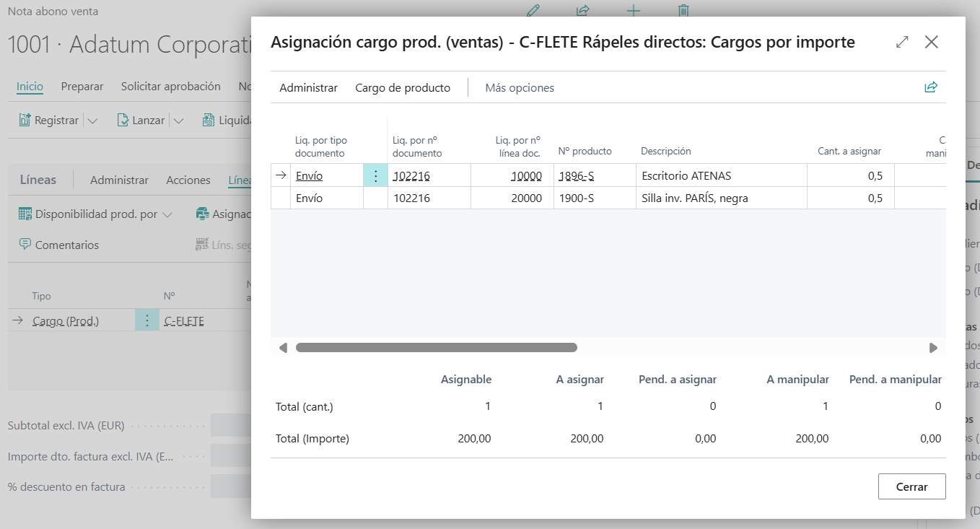980x529 pixels.
Task: Expand the Lanzar dropdown arrow
Action: tap(178, 121)
